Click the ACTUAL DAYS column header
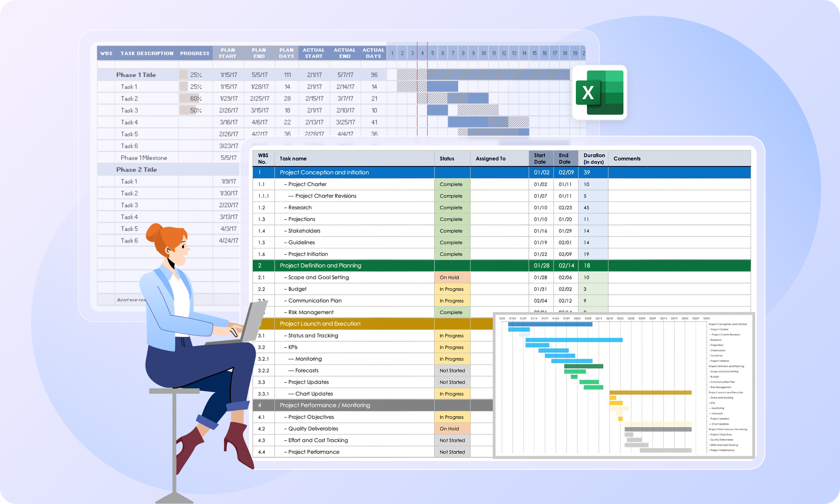This screenshot has height=504, width=840. click(x=374, y=53)
